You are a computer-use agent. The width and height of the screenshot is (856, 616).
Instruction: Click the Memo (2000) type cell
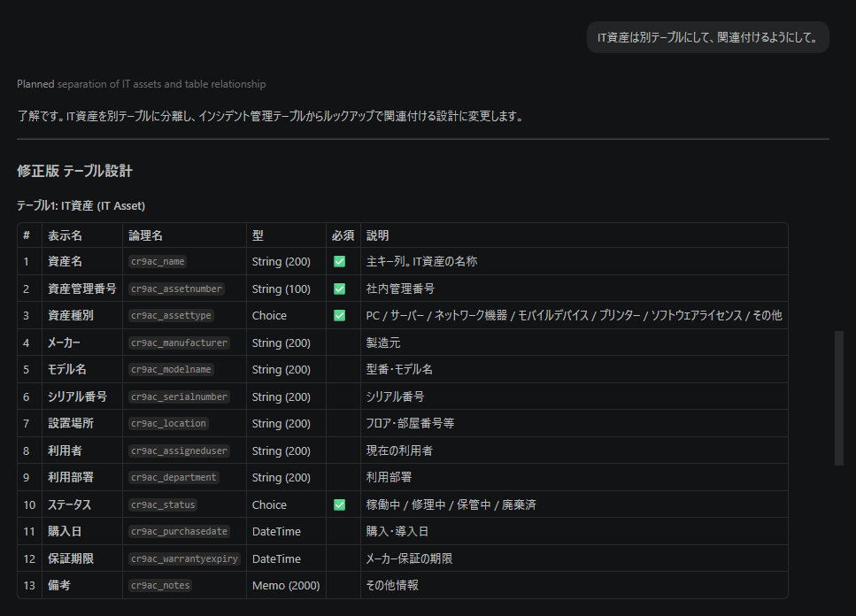point(286,586)
